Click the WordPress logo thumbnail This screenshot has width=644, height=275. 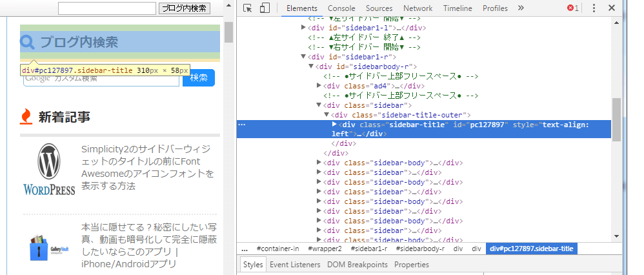pos(49,169)
